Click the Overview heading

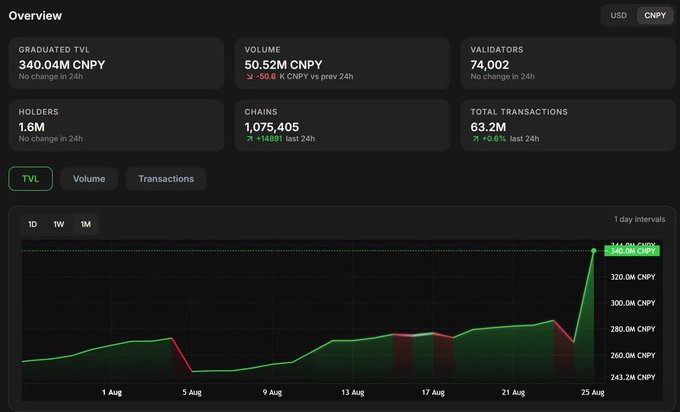tap(35, 16)
